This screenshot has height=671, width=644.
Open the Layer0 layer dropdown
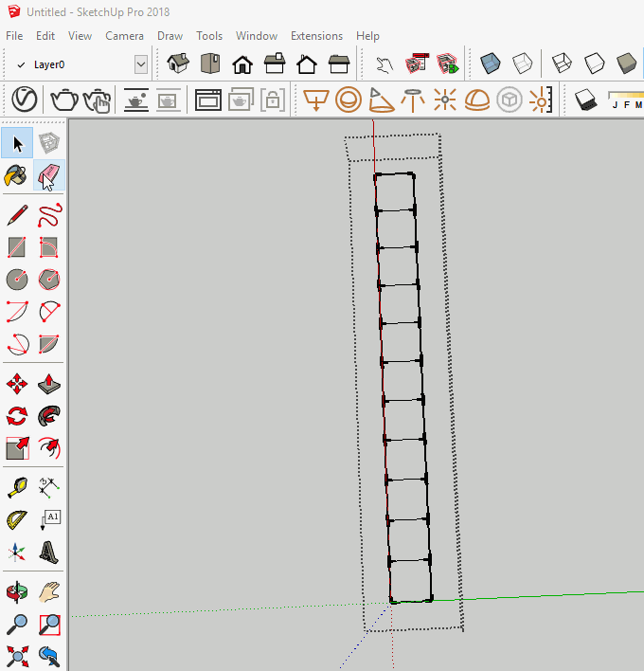point(141,64)
